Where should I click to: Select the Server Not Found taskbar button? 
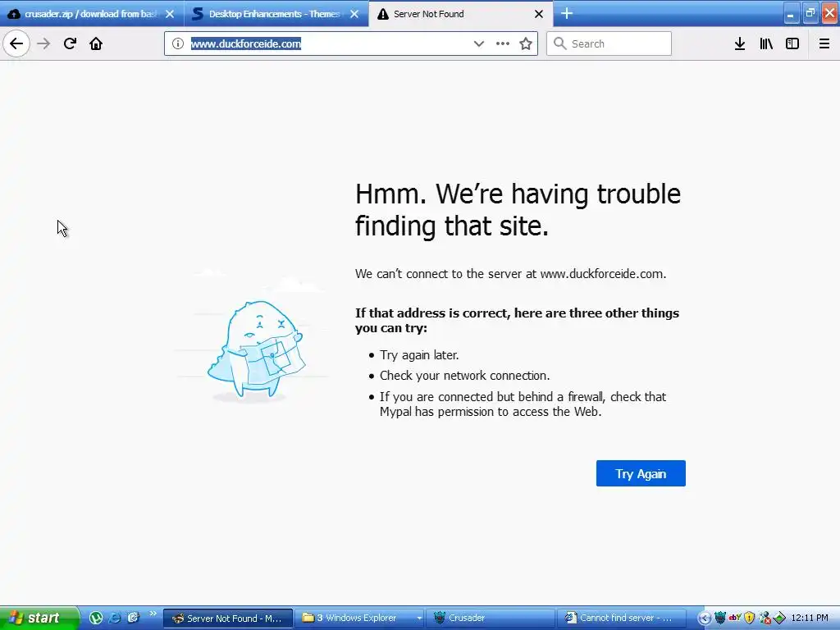pyautogui.click(x=228, y=619)
